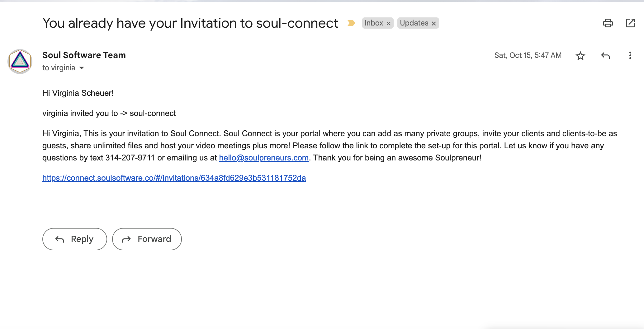Remove the Updates label
This screenshot has width=644, height=329.
tap(433, 23)
